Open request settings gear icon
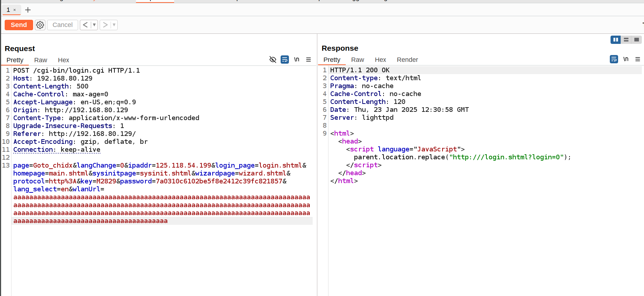 tap(40, 25)
